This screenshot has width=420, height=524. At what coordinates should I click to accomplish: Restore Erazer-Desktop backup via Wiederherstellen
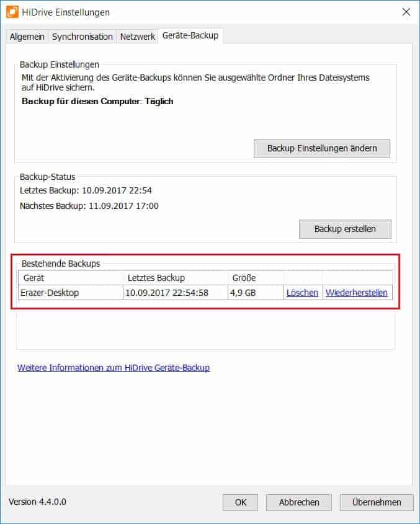pos(357,293)
